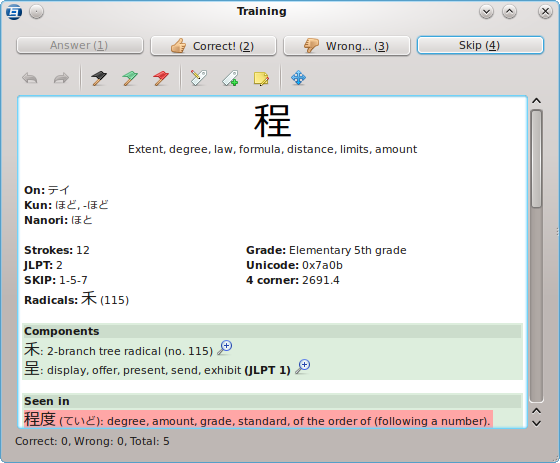Click the round pin button in title bar
The image size is (560, 463).
(x=36, y=12)
